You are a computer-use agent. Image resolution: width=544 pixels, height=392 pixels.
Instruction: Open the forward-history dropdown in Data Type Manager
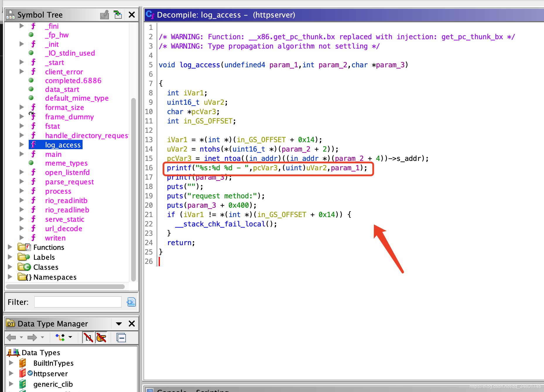42,338
